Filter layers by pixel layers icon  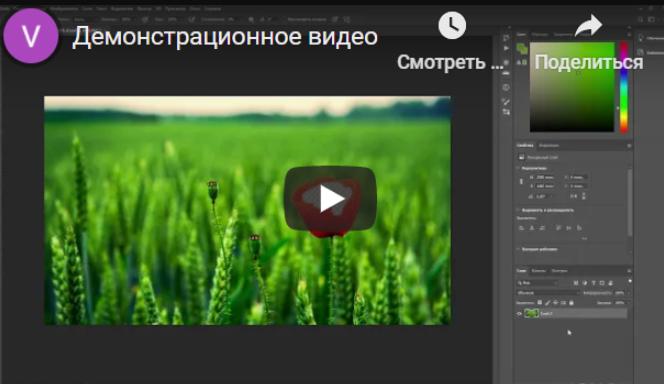point(575,282)
